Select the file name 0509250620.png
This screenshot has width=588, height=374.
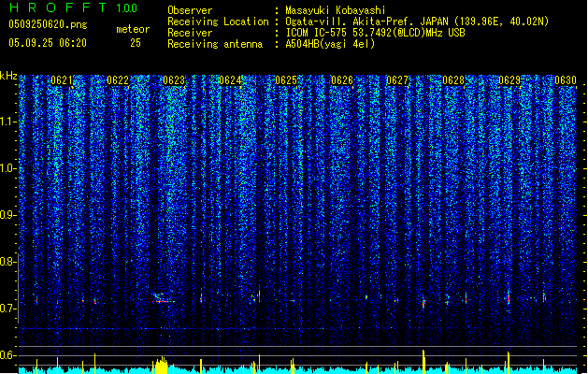pyautogui.click(x=48, y=24)
